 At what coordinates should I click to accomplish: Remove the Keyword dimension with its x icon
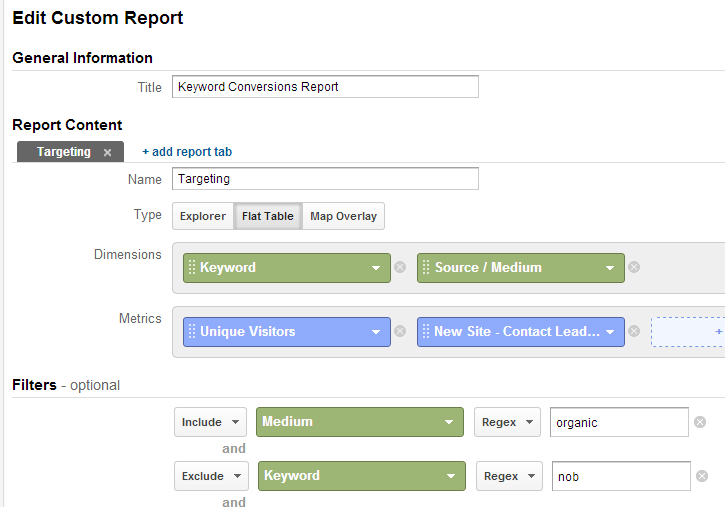point(400,267)
